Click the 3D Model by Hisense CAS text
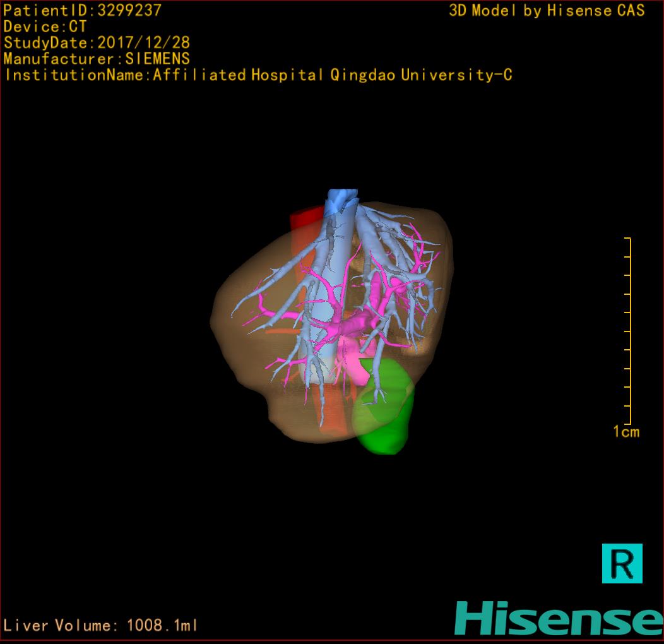Viewport: 664px width, 644px height. (x=547, y=10)
